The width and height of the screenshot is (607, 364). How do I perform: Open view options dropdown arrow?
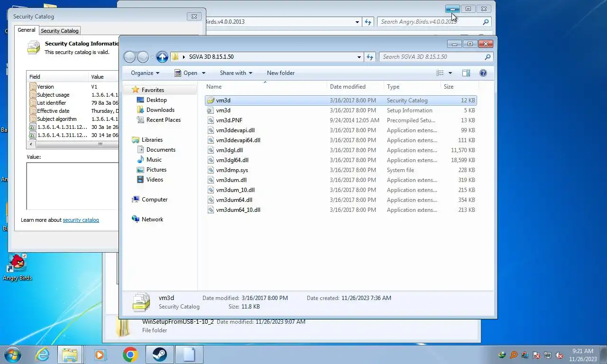coord(450,73)
